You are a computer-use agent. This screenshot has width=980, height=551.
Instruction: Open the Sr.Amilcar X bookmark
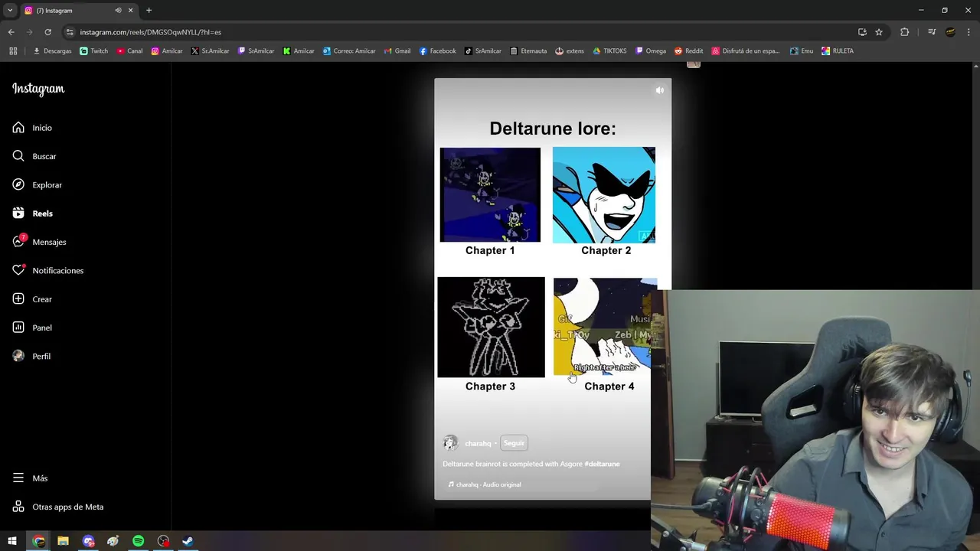[x=210, y=51]
